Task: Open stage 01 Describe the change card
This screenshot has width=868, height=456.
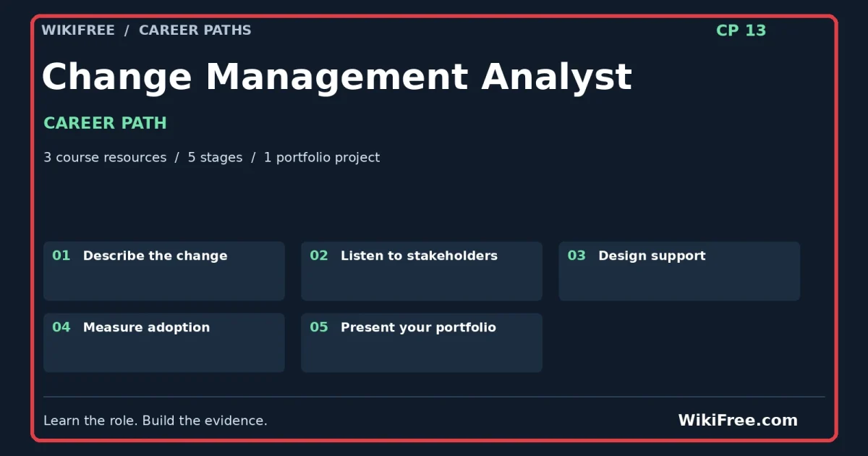Action: [164, 271]
